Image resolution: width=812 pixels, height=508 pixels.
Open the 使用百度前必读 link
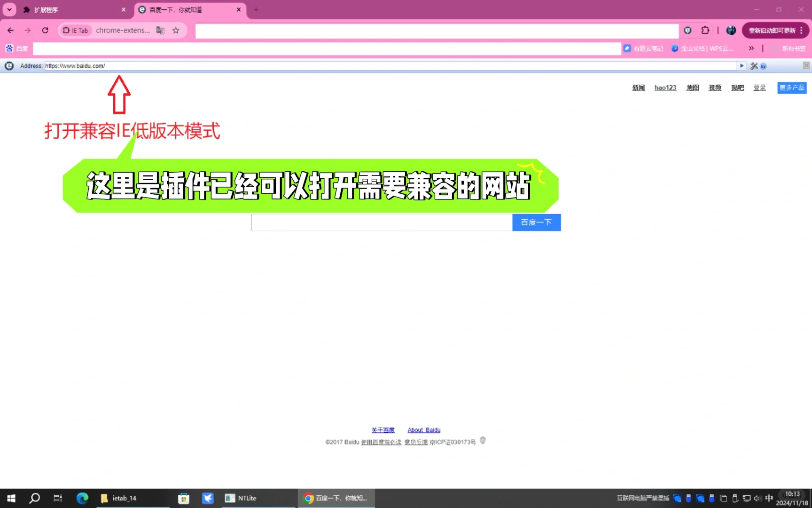click(x=381, y=442)
